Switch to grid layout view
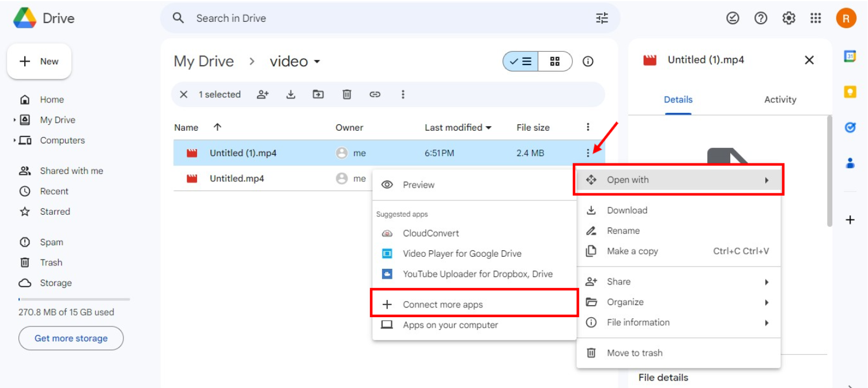This screenshot has width=868, height=388. [555, 61]
